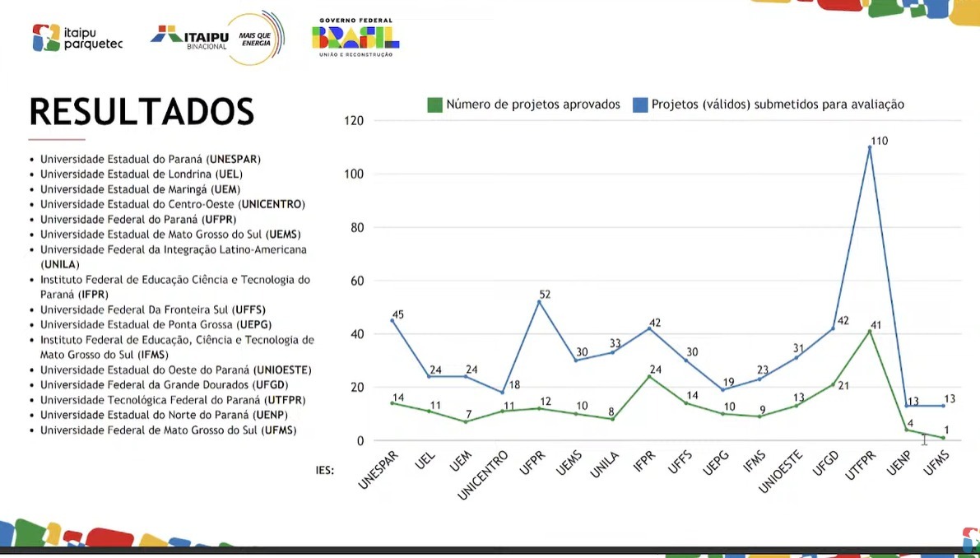Click the blue data point labeled 52
The image size is (980, 558).
[538, 302]
